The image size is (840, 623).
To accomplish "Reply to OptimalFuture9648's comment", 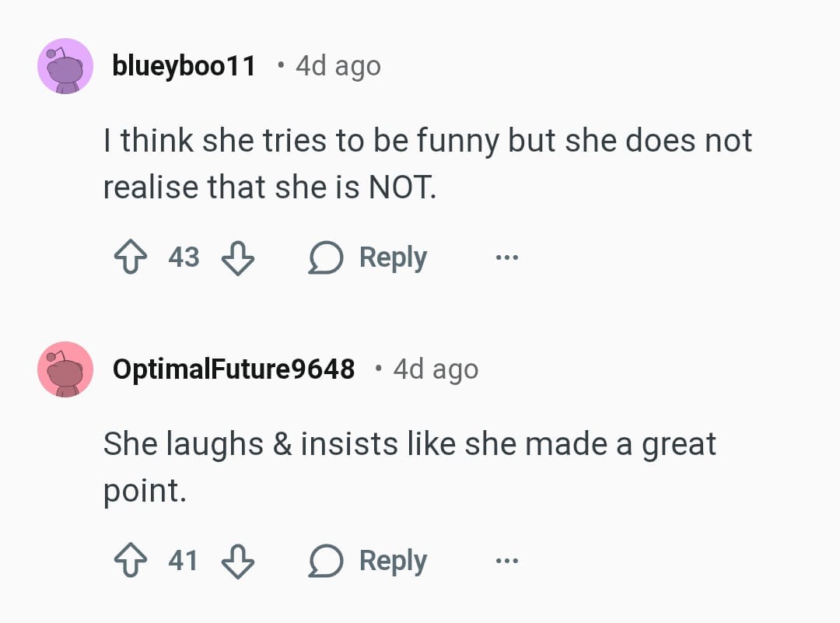I will point(393,562).
